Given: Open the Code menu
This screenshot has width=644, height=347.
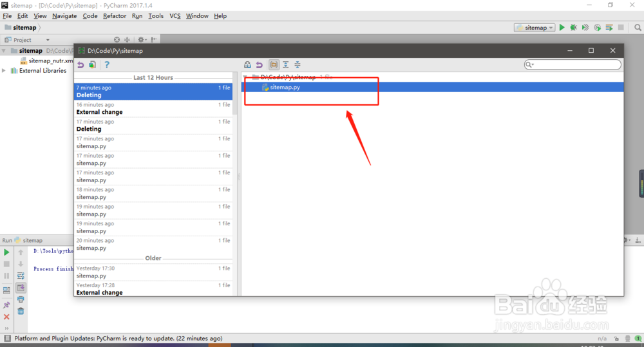Looking at the screenshot, I should click(90, 16).
